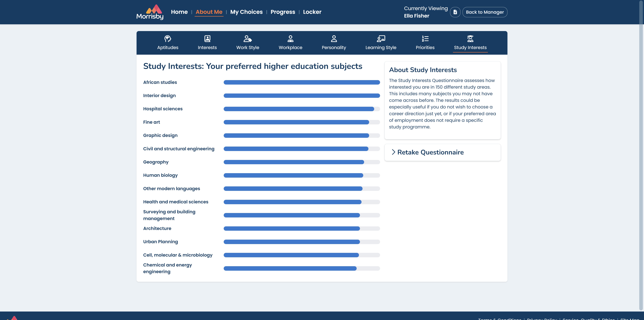Expand the Retake Questionnaire chevron
The width and height of the screenshot is (644, 320).
(393, 152)
